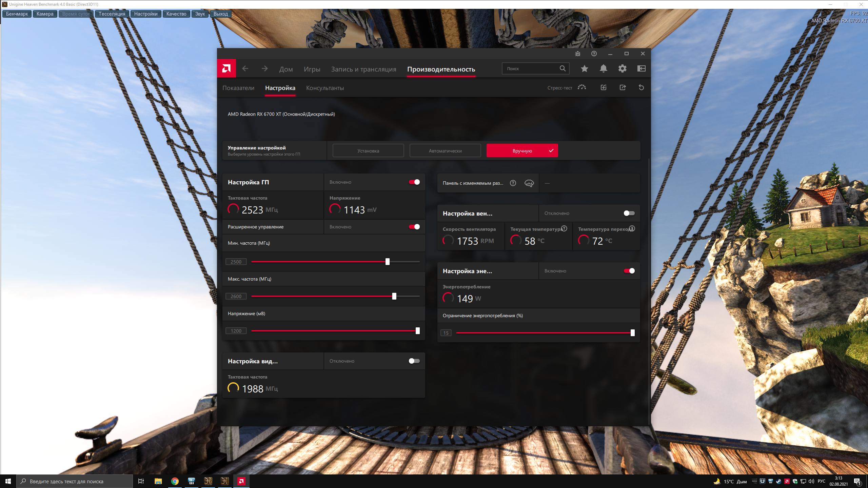
Task: Click the help question mark in title bar
Action: (594, 54)
